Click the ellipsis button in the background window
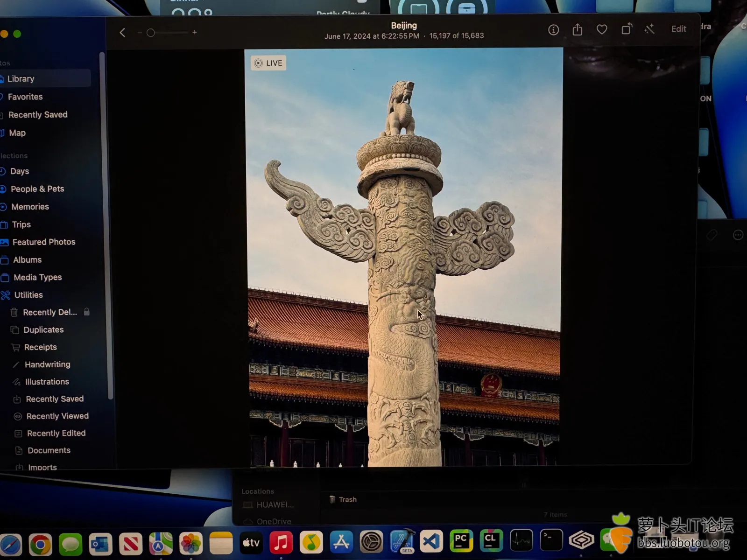 tap(738, 235)
